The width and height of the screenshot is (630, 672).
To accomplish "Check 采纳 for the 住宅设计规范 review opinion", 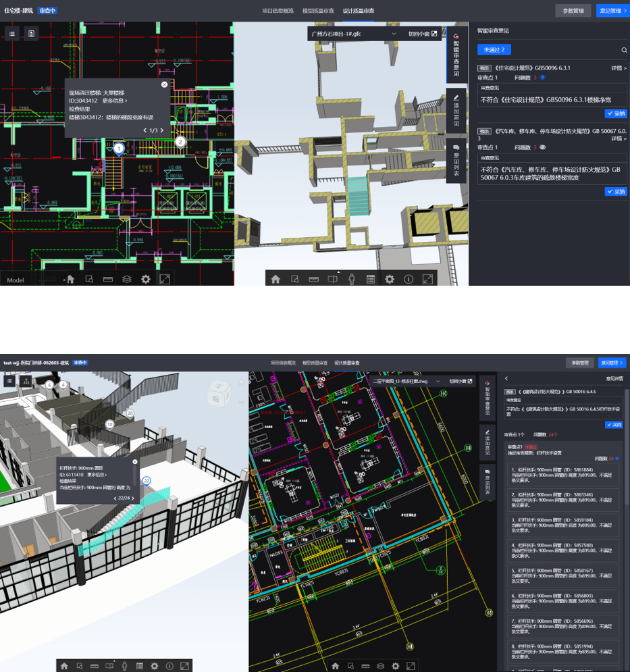I will tap(616, 113).
